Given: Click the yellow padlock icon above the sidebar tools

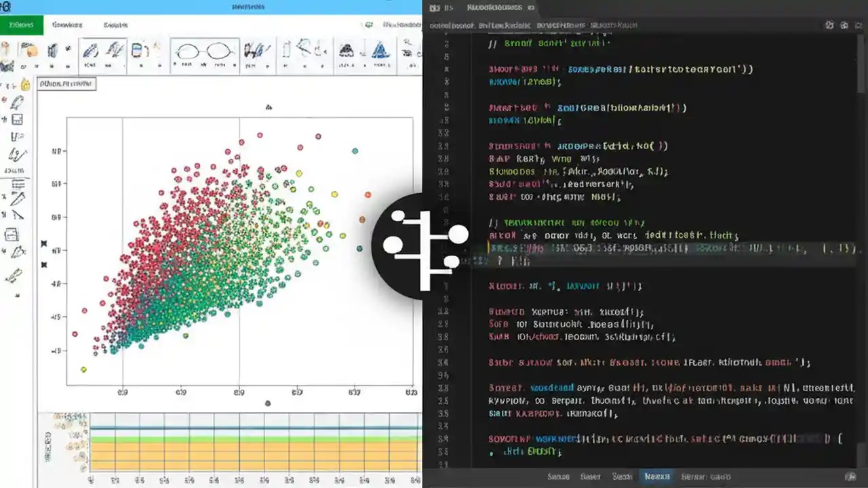Looking at the screenshot, I should click(26, 84).
